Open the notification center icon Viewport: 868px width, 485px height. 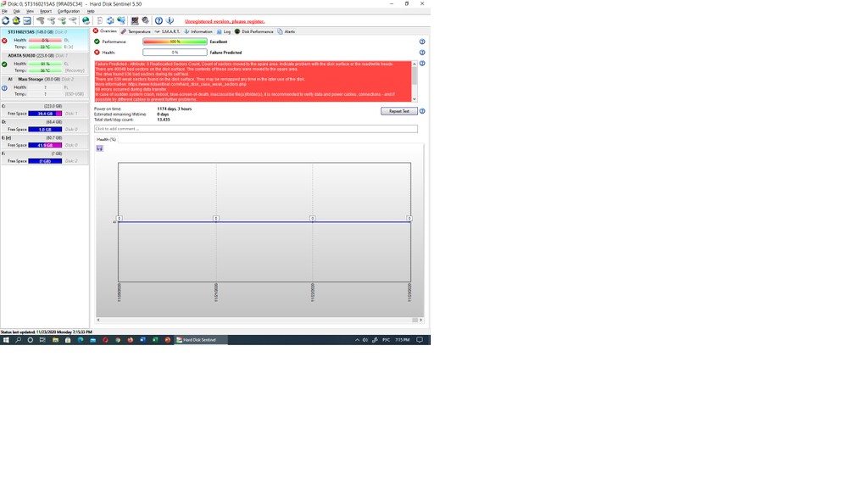pyautogui.click(x=420, y=340)
